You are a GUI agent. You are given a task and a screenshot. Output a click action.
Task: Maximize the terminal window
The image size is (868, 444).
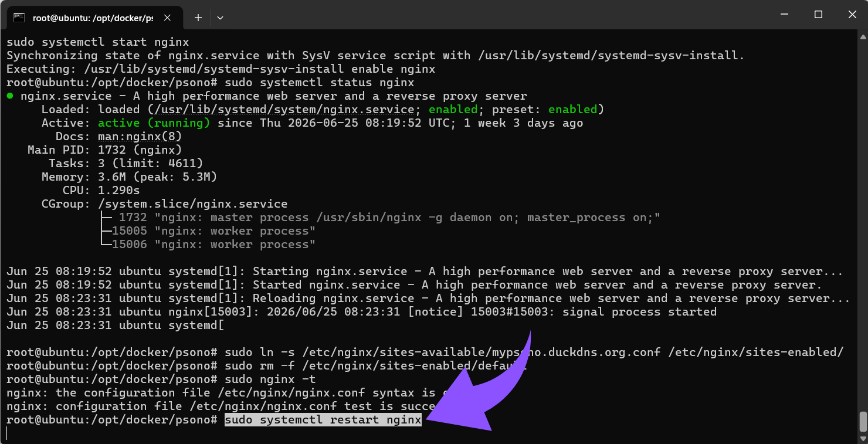[x=818, y=15]
